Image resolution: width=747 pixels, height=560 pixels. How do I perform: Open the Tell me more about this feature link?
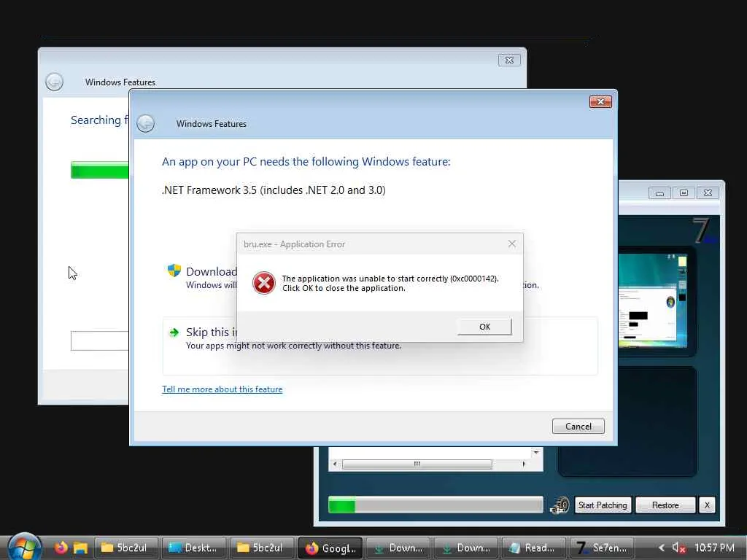point(222,389)
